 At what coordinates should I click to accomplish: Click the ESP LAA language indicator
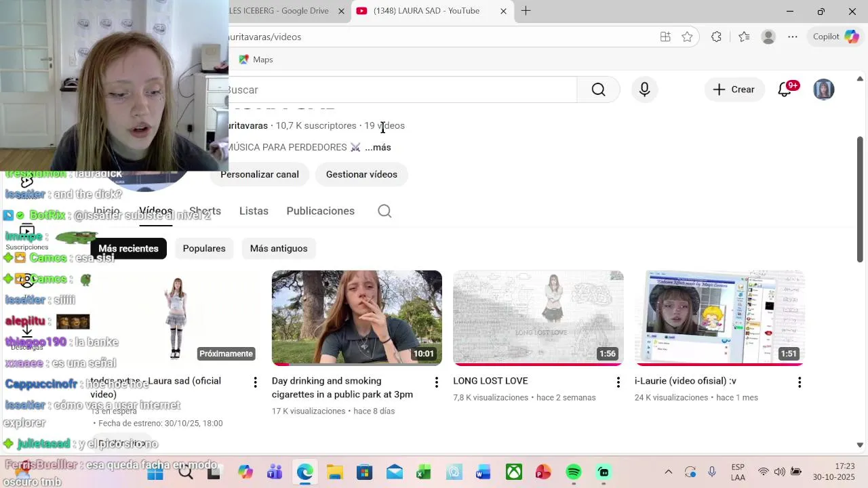pos(738,472)
